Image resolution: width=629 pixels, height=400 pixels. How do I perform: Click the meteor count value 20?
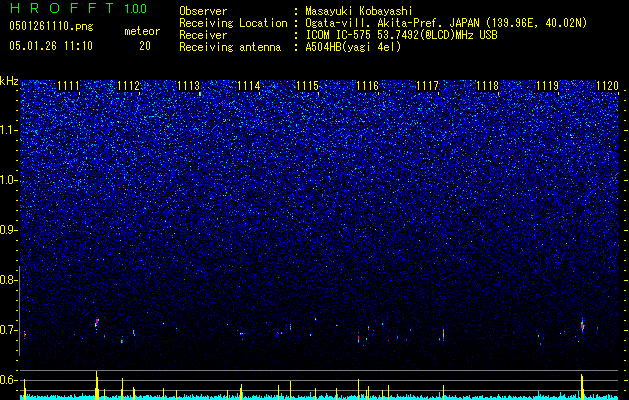tap(145, 46)
